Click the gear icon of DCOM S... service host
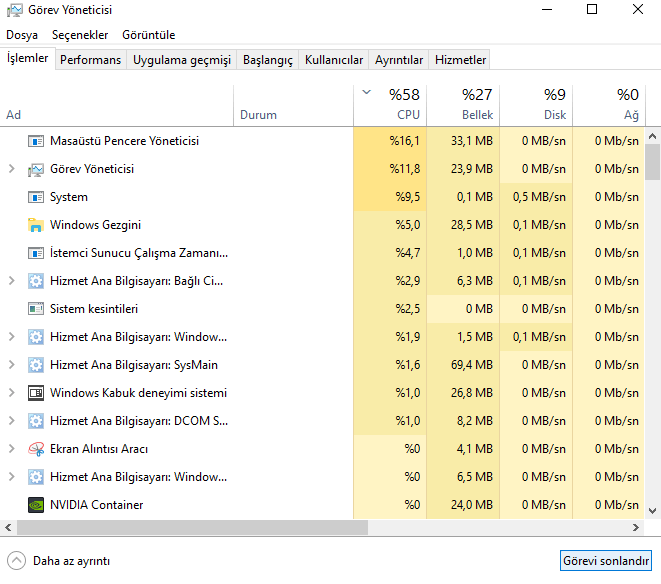The width and height of the screenshot is (661, 584). coord(36,421)
